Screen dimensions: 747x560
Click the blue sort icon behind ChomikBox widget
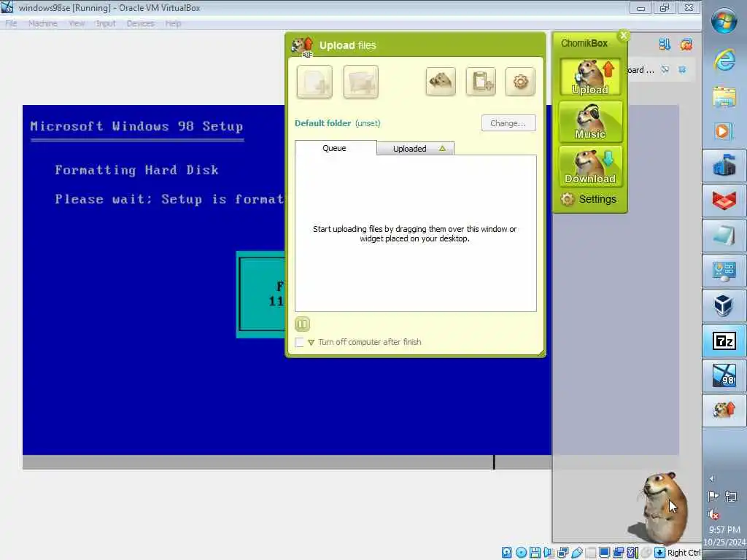coord(665,44)
